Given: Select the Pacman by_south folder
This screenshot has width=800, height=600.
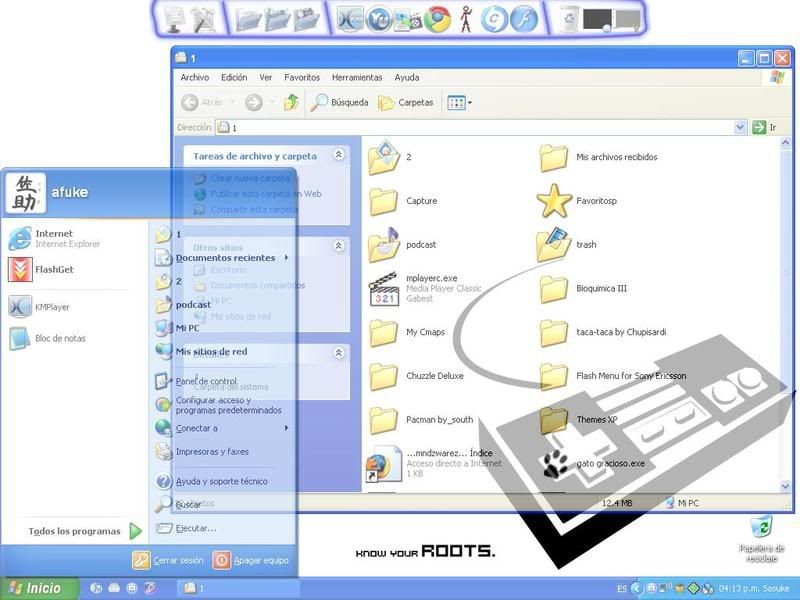Looking at the screenshot, I should point(421,420).
